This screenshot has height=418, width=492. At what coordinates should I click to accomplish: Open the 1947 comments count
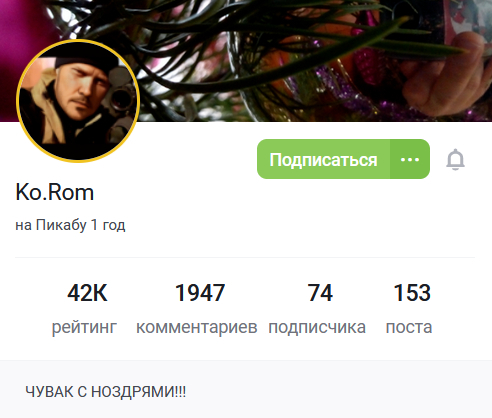(200, 293)
